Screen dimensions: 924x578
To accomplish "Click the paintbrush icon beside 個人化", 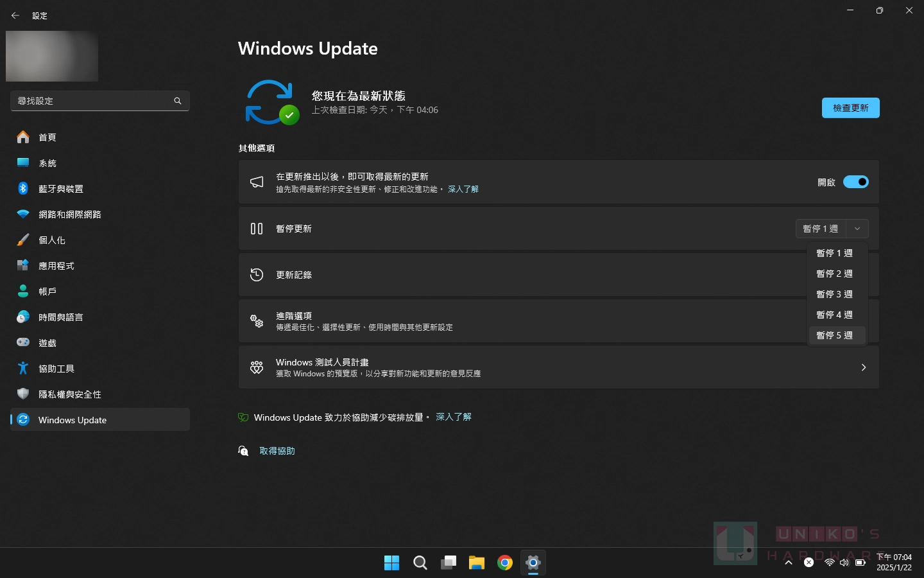I will 23,240.
